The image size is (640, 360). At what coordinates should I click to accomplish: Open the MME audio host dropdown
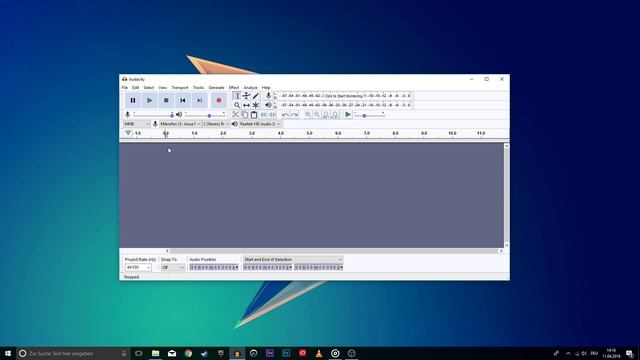[137, 124]
